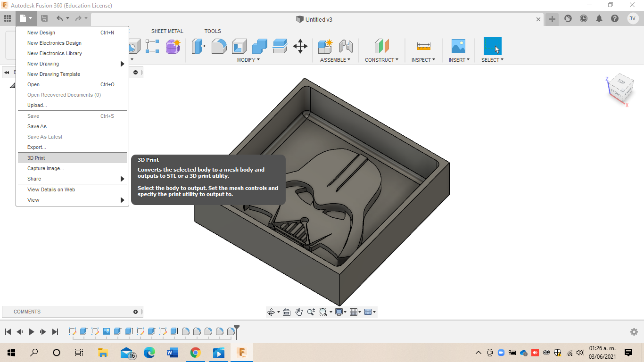Select the Press Pull tool

tap(198, 46)
